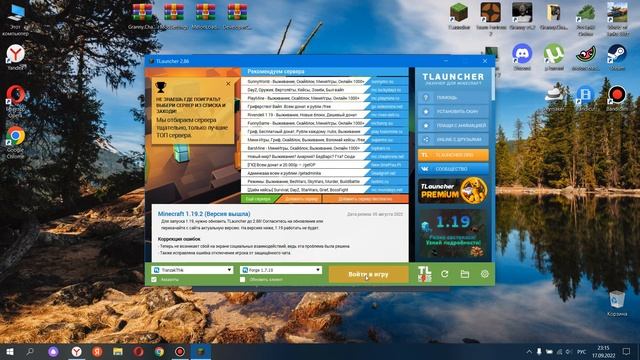Select the Добавить сервер бесплатно tab
The height and width of the screenshot is (360, 640).
pyautogui.click(x=365, y=199)
